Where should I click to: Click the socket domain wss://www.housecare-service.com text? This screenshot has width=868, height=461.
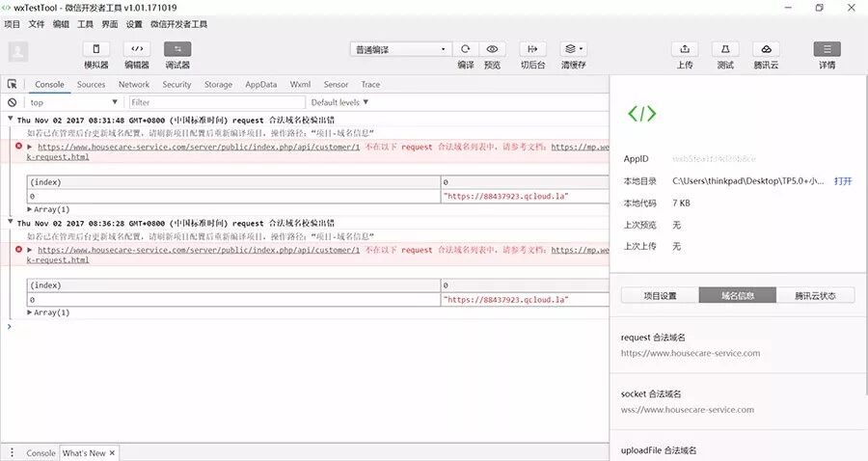pos(687,410)
